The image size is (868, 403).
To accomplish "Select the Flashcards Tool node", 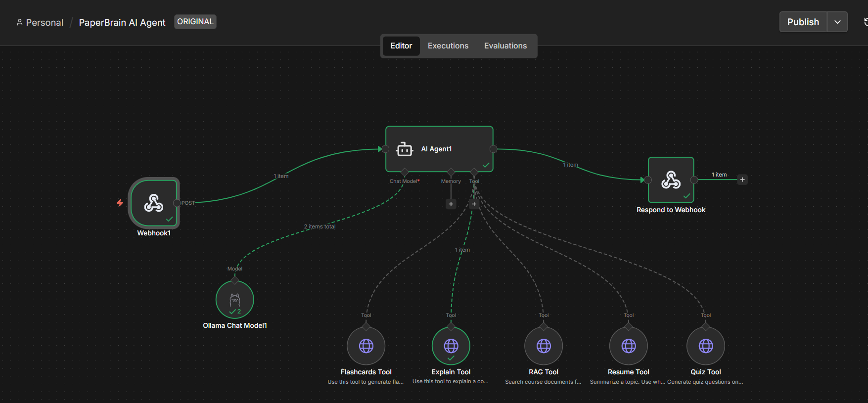I will coord(366,346).
